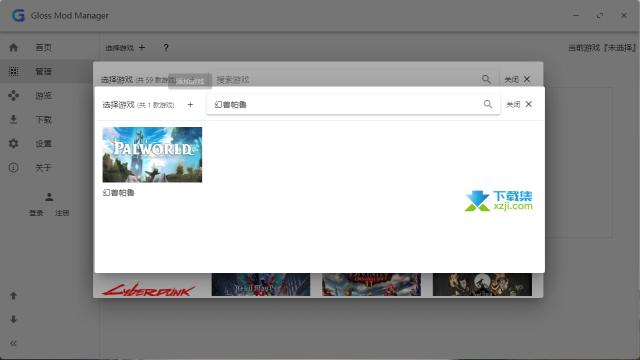
Task: Select the Palworld game thumbnail
Action: click(x=152, y=155)
